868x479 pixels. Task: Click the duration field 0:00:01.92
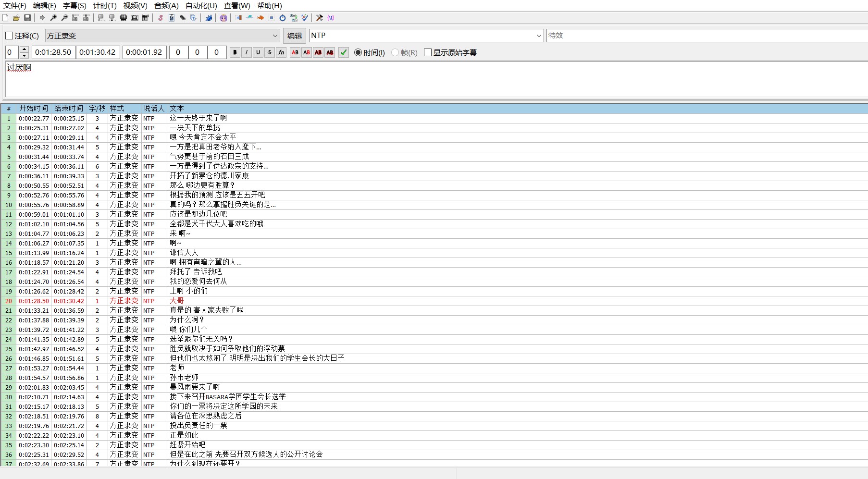click(145, 52)
